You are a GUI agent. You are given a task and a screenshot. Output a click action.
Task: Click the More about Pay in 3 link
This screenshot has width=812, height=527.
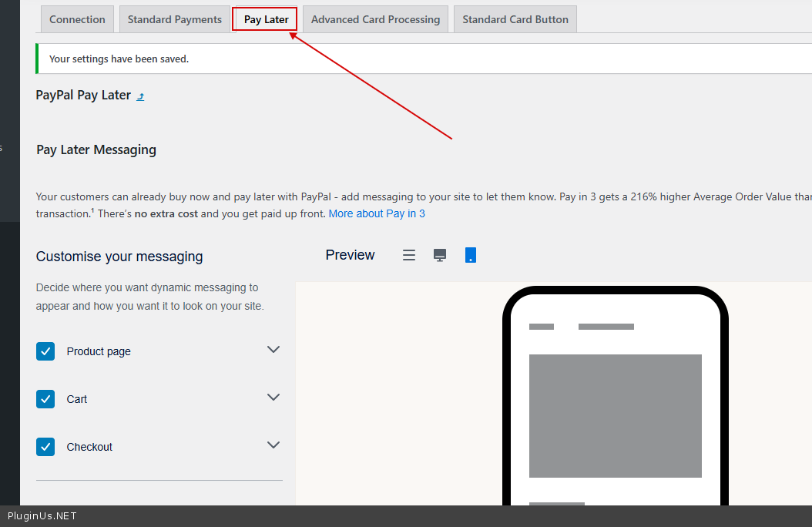point(377,213)
